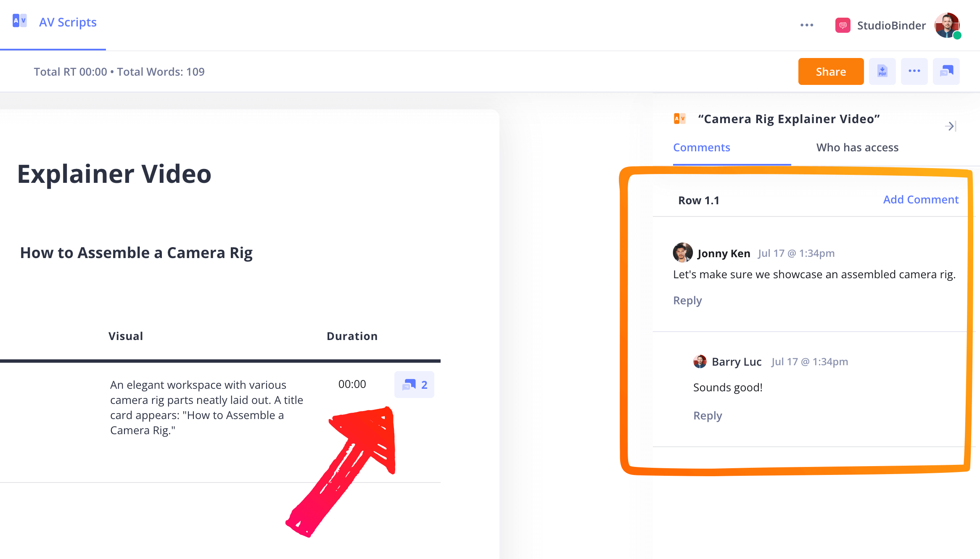This screenshot has height=559, width=980.
Task: Open the top header three-dots menu
Action: pos(806,25)
